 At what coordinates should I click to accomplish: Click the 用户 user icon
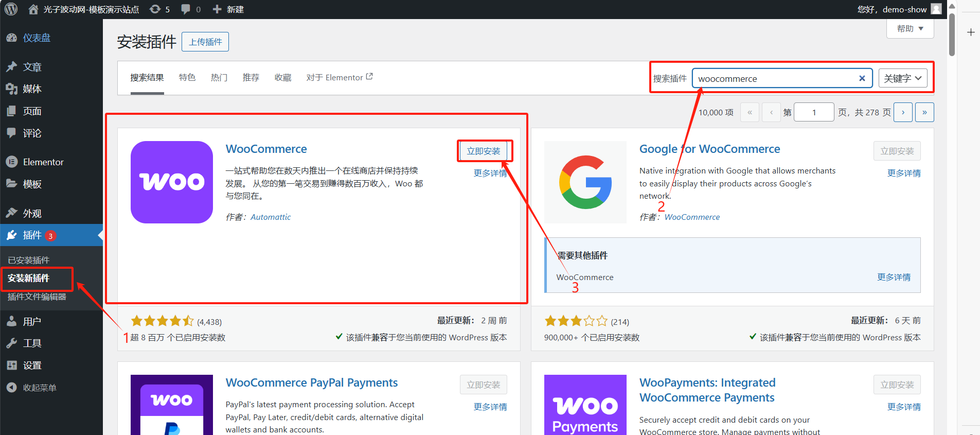pyautogui.click(x=12, y=321)
